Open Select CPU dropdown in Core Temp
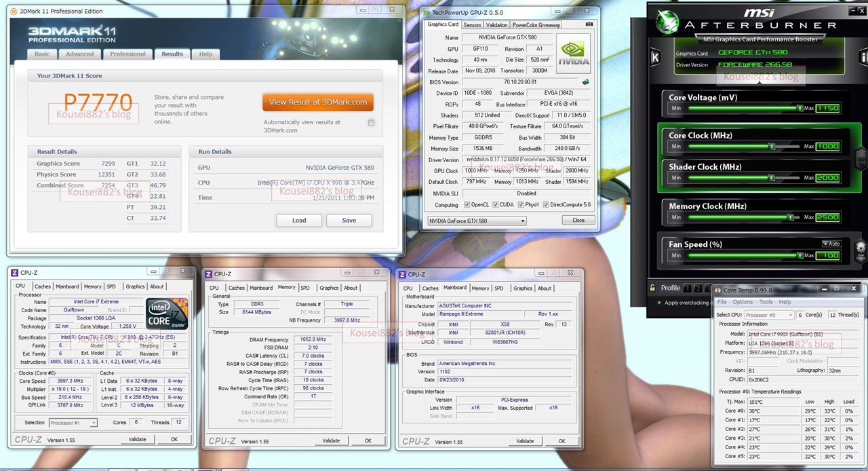The height and width of the screenshot is (471, 868). coord(768,315)
